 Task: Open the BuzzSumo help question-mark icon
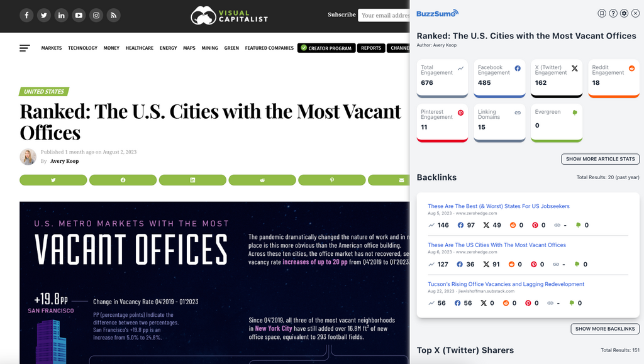pos(613,13)
